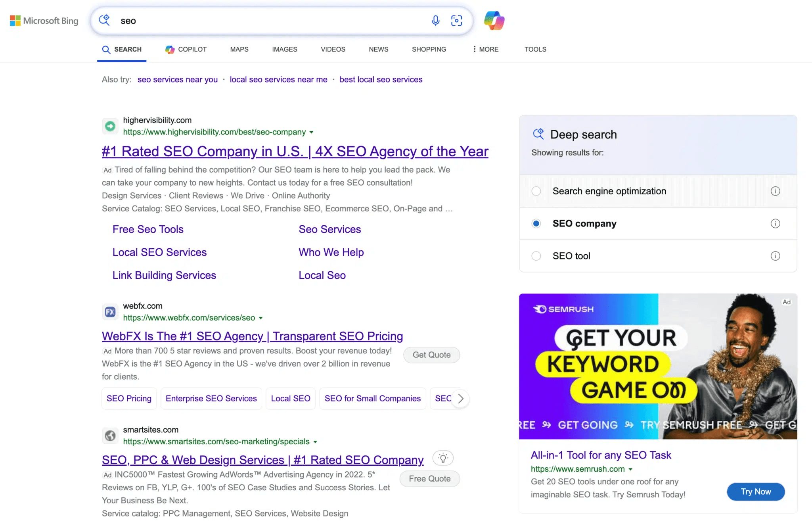The height and width of the screenshot is (526, 812).
Task: Switch to the Search tab
Action: tap(122, 49)
